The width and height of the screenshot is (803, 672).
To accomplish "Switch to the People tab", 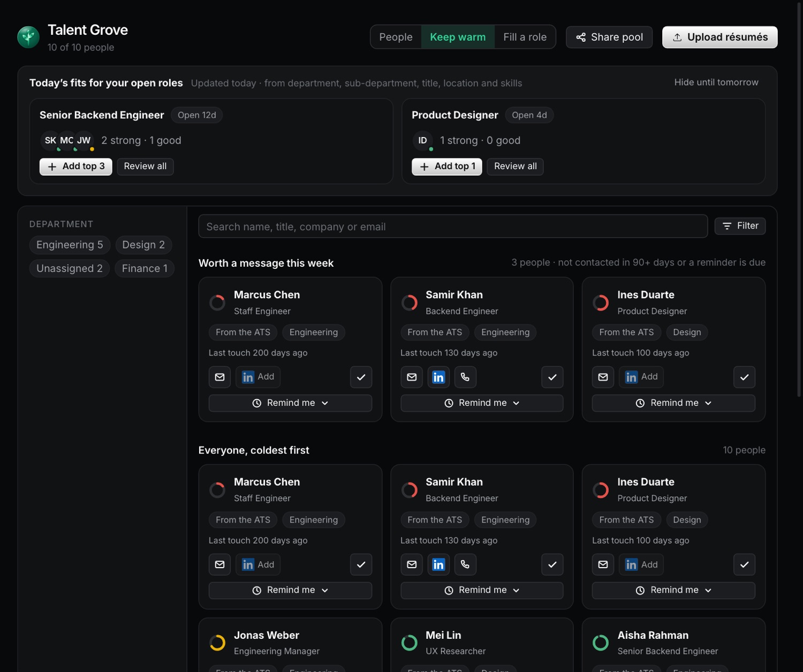I will 396,37.
